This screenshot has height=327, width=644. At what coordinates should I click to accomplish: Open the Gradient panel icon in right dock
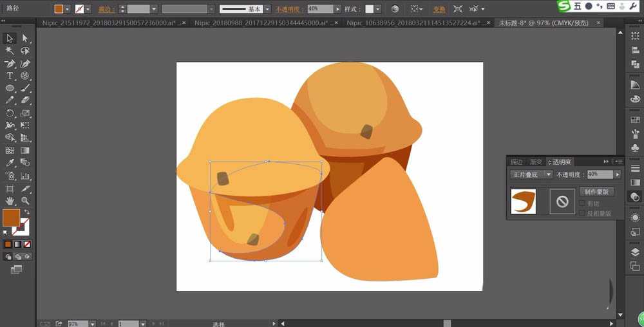coord(635,183)
